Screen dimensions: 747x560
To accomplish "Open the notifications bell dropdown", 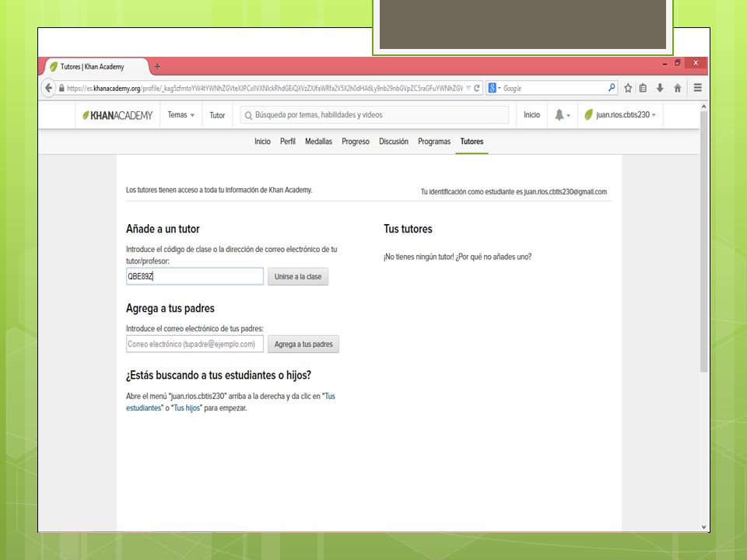I will (562, 115).
